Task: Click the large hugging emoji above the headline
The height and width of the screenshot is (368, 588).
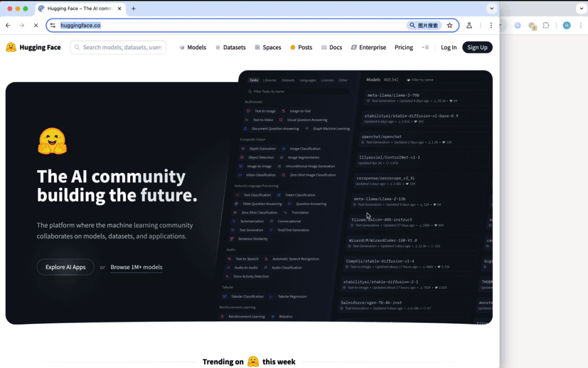Action: 52,141
